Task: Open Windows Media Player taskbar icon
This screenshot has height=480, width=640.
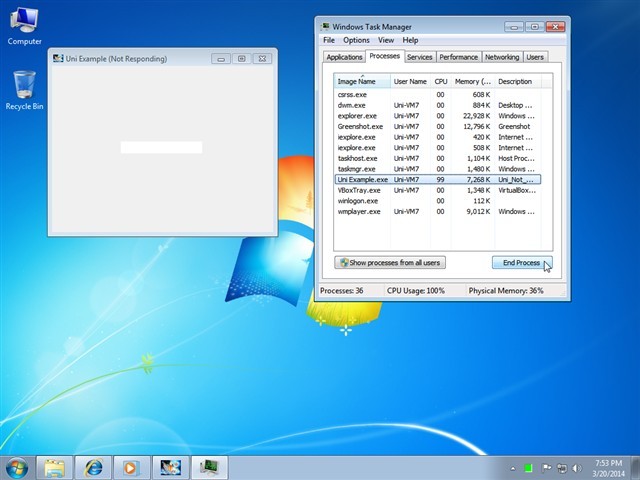Action: (x=130, y=467)
